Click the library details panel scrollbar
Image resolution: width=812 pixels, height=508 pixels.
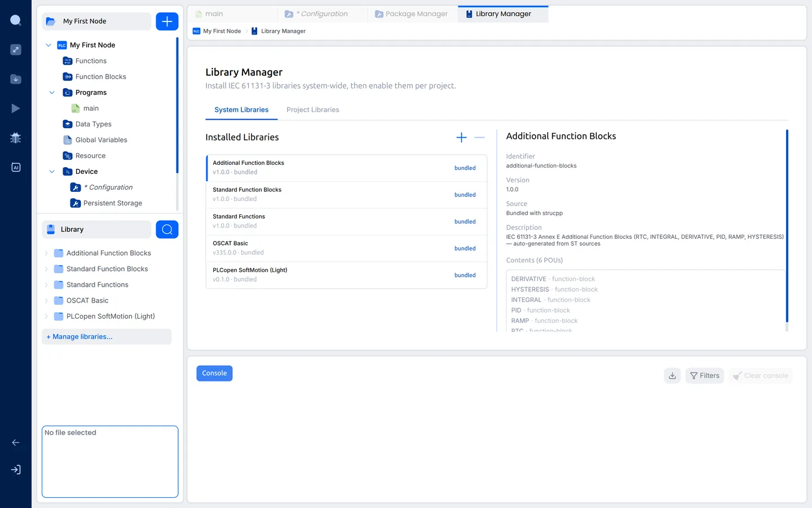click(x=787, y=226)
